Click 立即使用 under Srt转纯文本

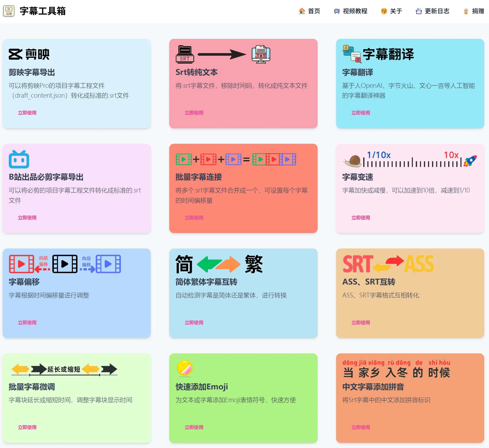click(194, 113)
